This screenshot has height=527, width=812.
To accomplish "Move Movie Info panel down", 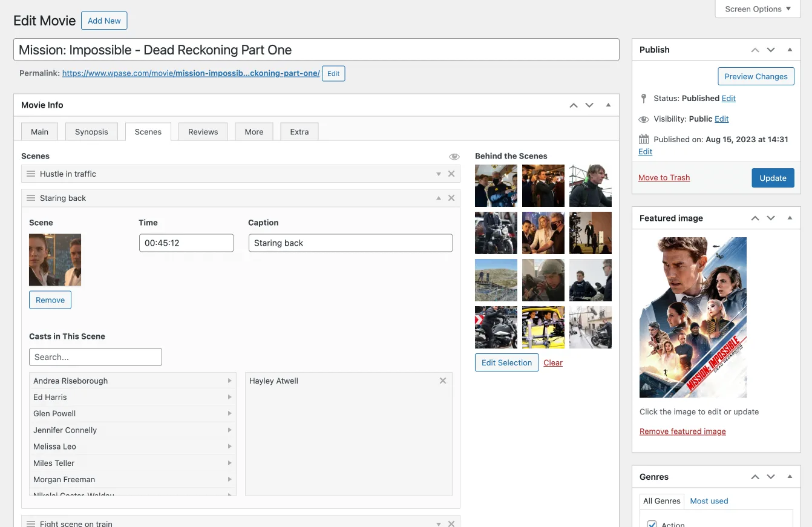I will (589, 105).
